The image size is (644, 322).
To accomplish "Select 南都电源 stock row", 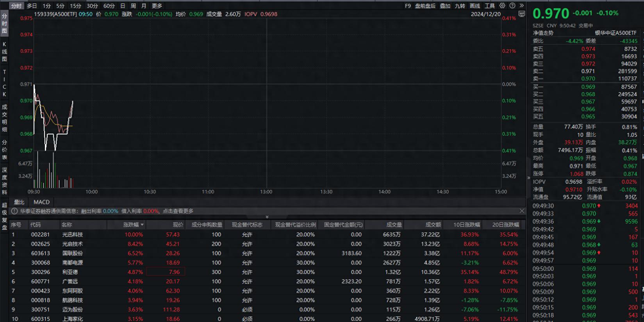I will 268,263.
